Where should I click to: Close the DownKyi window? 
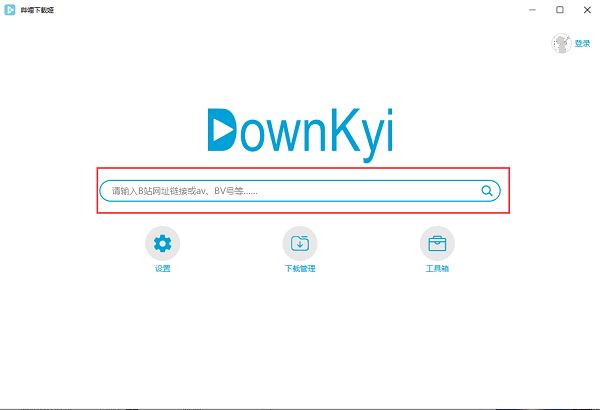point(587,10)
